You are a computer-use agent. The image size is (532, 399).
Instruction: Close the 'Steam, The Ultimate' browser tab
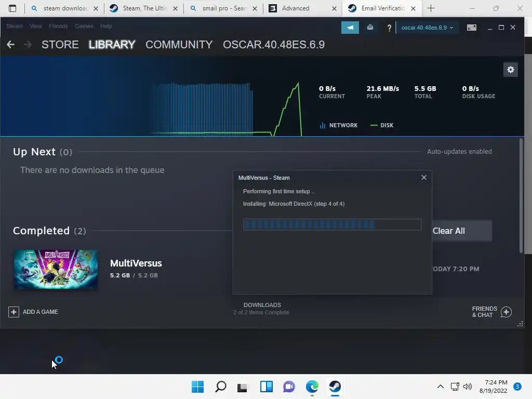pyautogui.click(x=176, y=8)
